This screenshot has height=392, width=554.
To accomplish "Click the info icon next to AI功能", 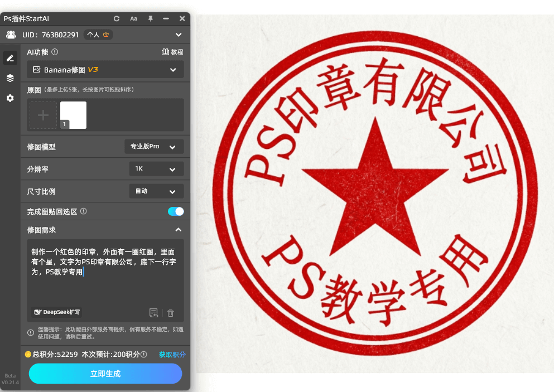I will [x=53, y=51].
